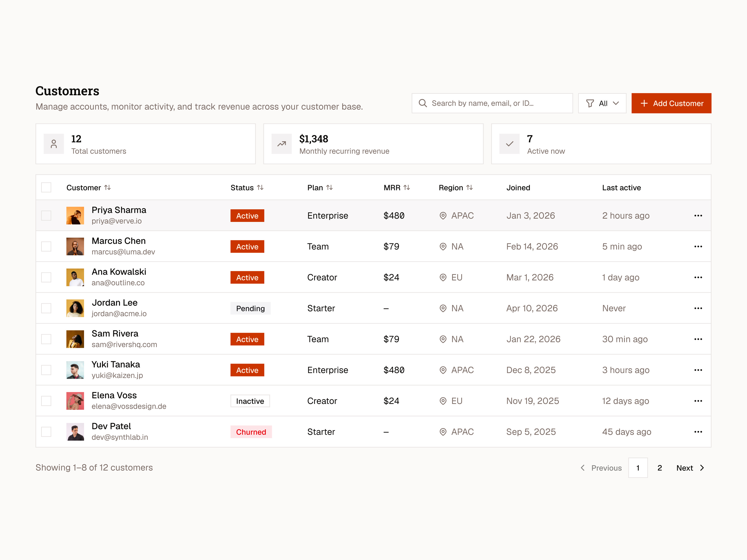Image resolution: width=747 pixels, height=560 pixels.
Task: Click the map pin next to APAC for Dev Patel
Action: click(x=443, y=432)
